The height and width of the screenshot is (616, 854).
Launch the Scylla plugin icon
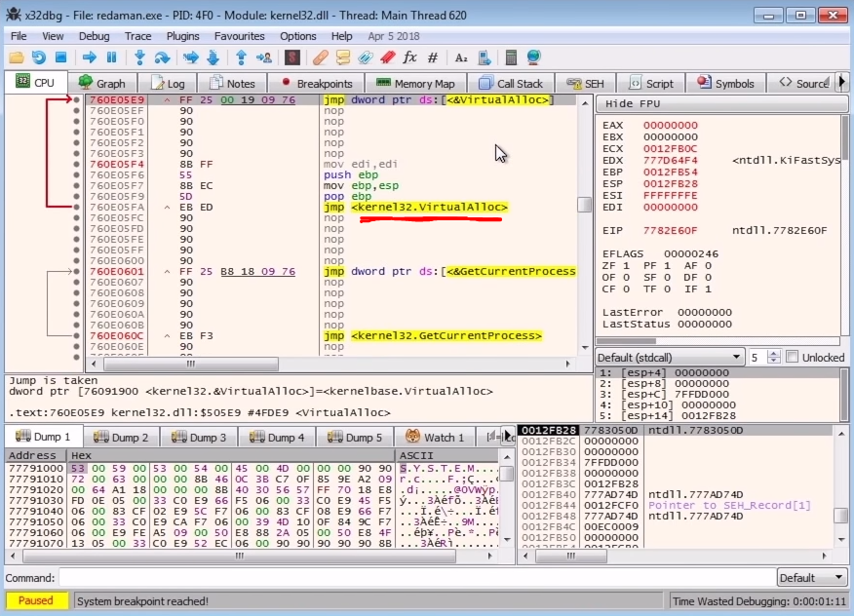click(292, 58)
